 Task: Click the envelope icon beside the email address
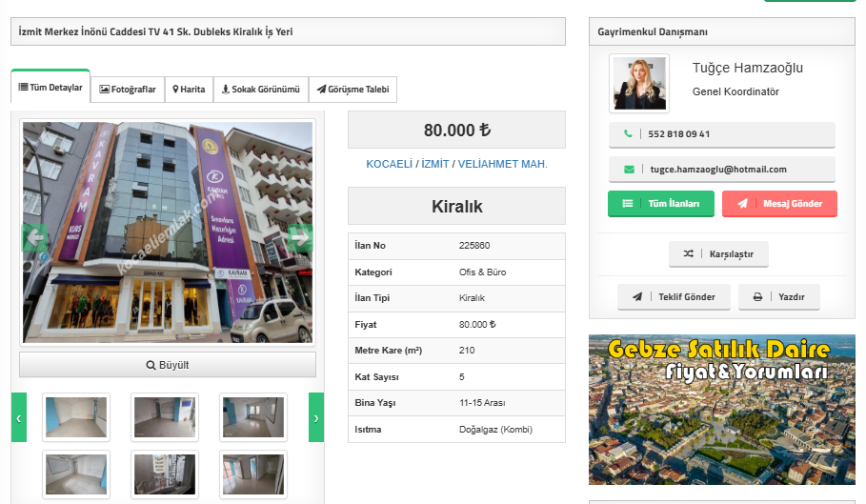tap(628, 170)
